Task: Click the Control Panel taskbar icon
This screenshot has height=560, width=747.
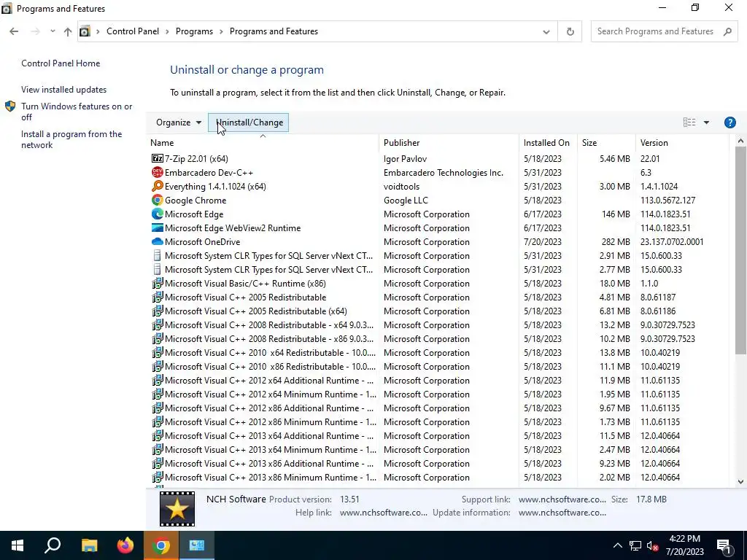Action: coord(197,545)
